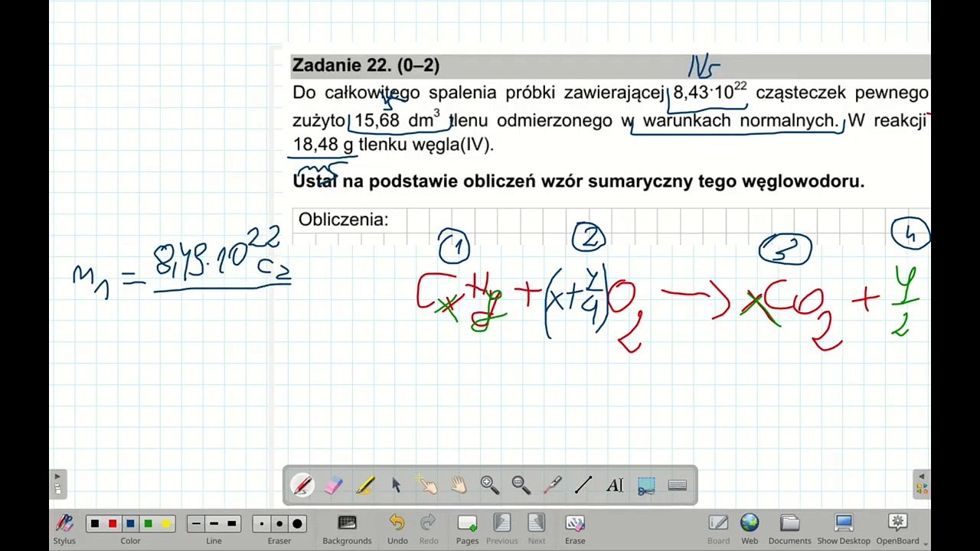980x551 pixels.
Task: Choose the yellow pen color
Action: [x=165, y=523]
